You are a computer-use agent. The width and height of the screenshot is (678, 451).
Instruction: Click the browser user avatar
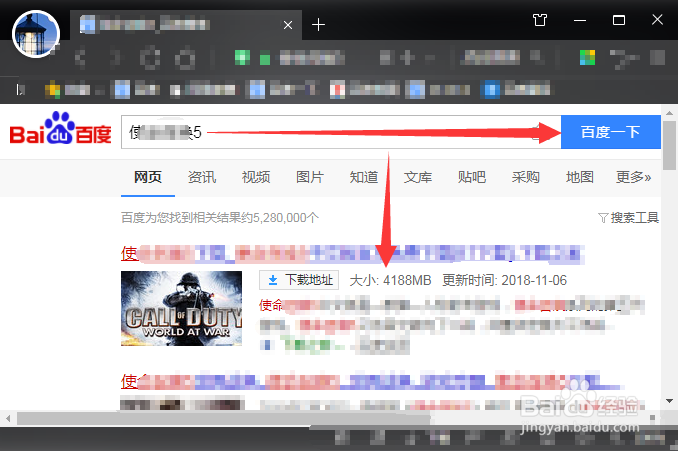36,34
